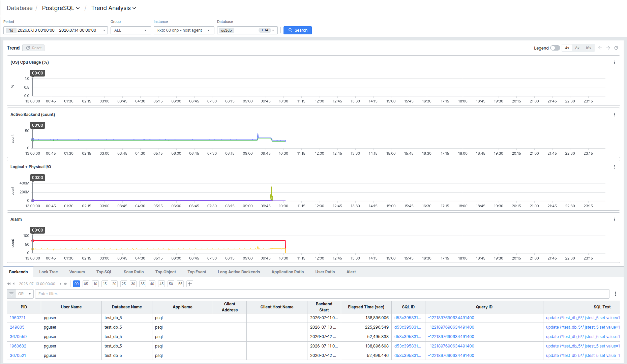Select the 8x zoom option
Image resolution: width=627 pixels, height=364 pixels.
pyautogui.click(x=577, y=48)
